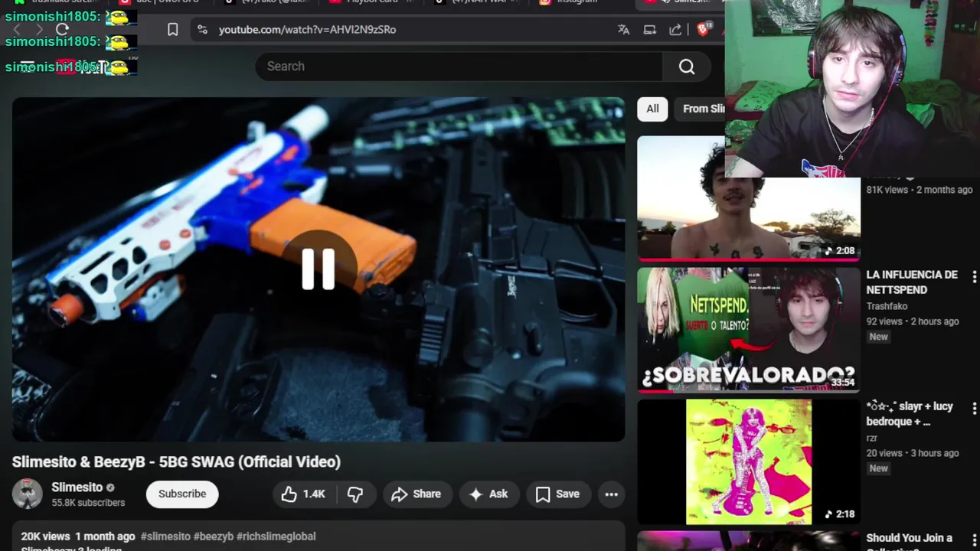The image size is (980, 551).
Task: Click the #beezyb hashtag in description
Action: pos(214,536)
